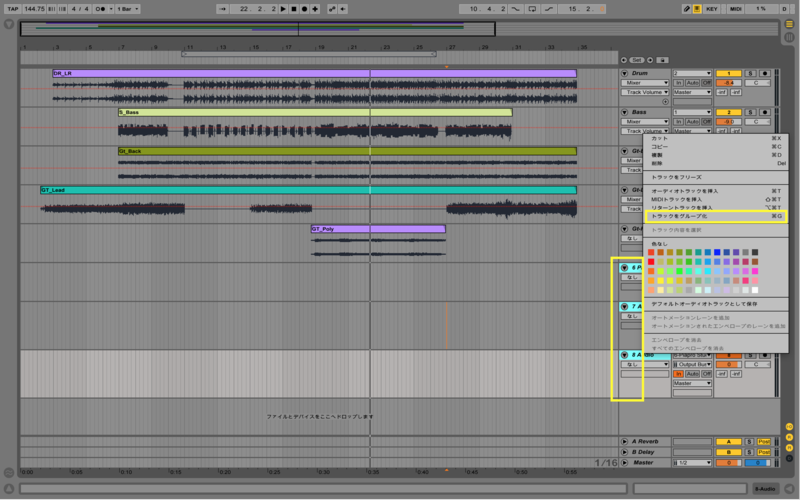Activate the arrangement Record button
Image resolution: width=800 pixels, height=500 pixels.
[x=305, y=9]
